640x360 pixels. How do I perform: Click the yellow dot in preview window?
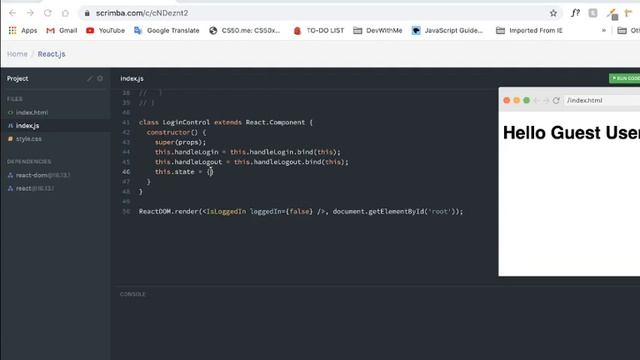[516, 100]
